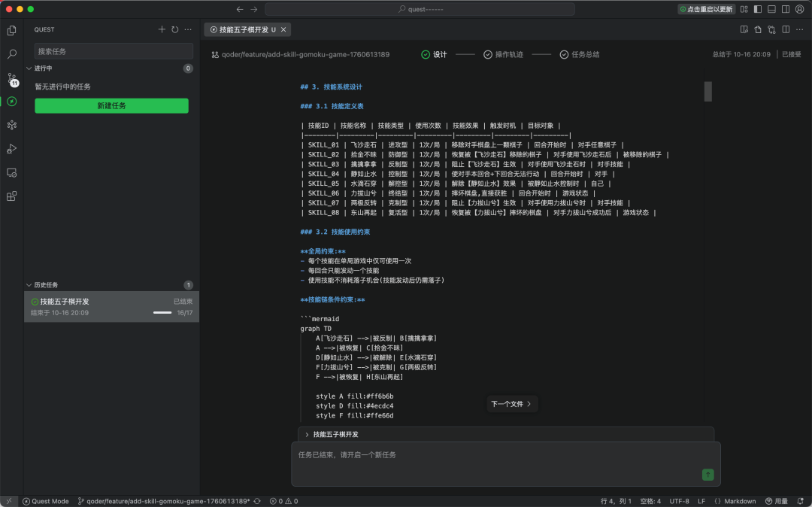Open Run and Debug view
Image resolution: width=812 pixels, height=507 pixels.
click(x=11, y=148)
